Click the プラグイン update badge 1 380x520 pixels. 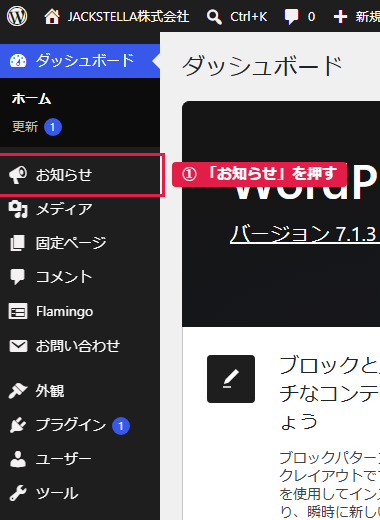pyautogui.click(x=121, y=426)
